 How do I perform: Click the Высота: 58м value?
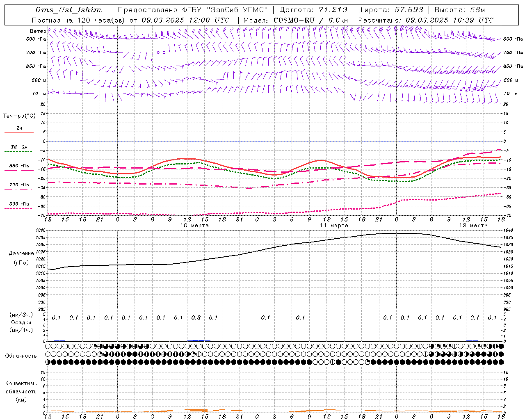point(460,10)
